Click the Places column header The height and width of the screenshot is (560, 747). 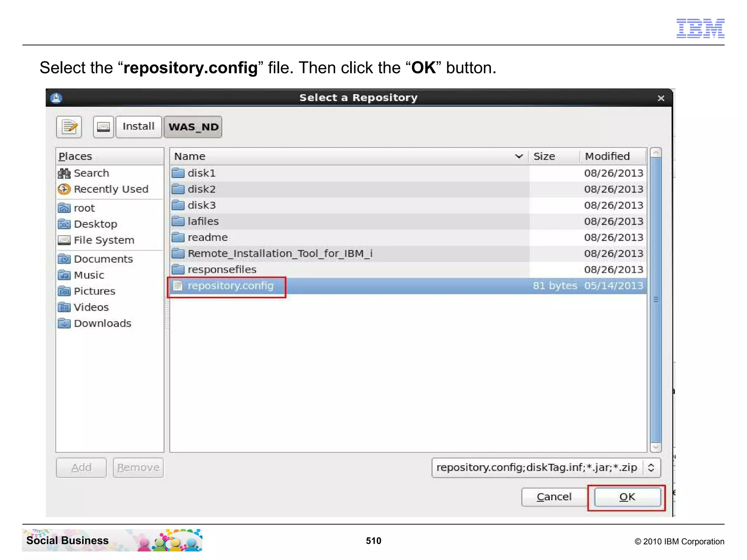click(x=110, y=156)
